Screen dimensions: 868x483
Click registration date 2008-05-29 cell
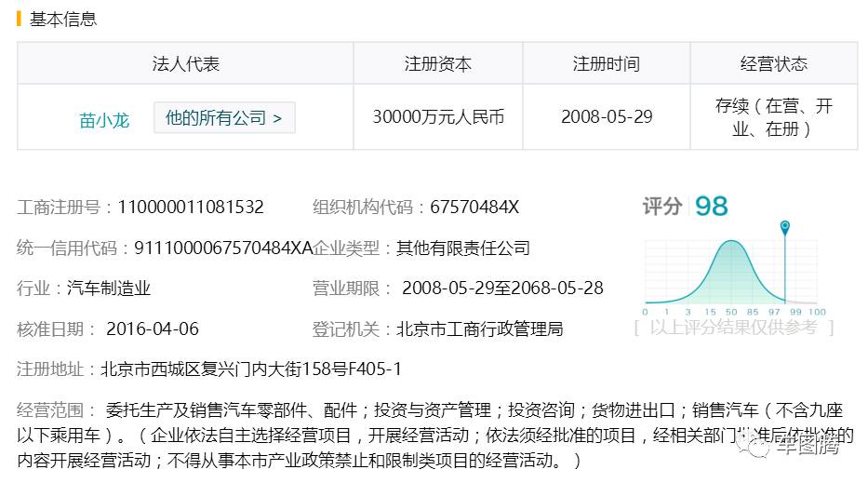607,117
